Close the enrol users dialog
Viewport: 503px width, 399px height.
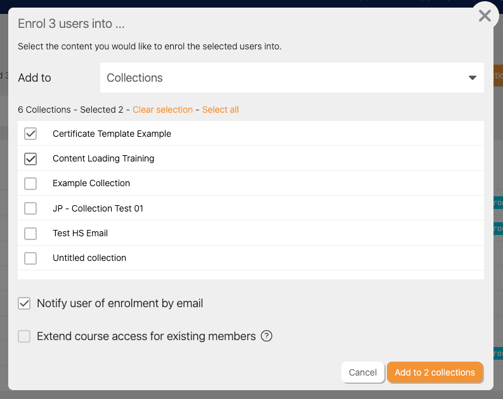[x=485, y=16]
